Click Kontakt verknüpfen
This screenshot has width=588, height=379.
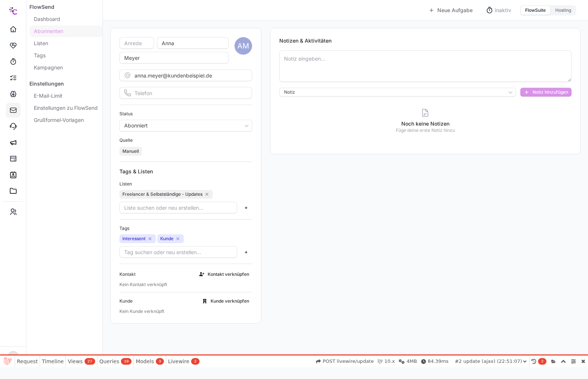[x=224, y=274]
